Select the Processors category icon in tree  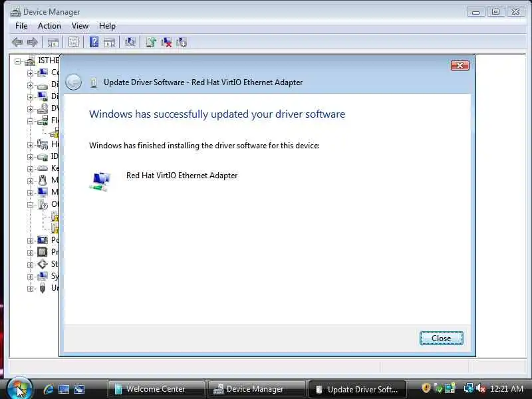(x=43, y=252)
